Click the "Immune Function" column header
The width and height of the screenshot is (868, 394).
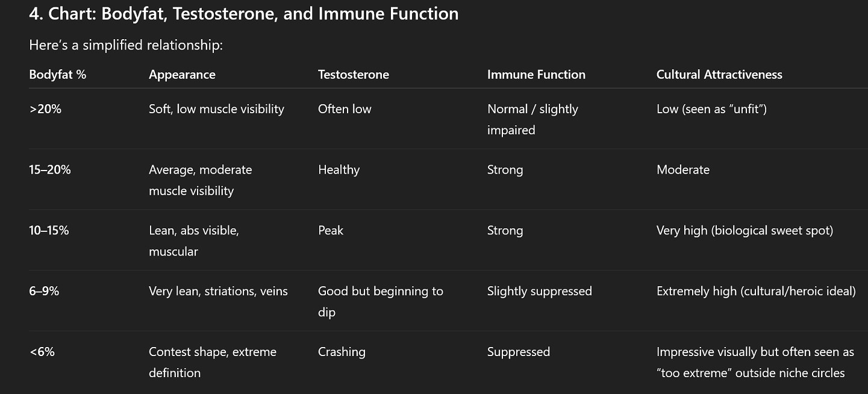click(536, 75)
